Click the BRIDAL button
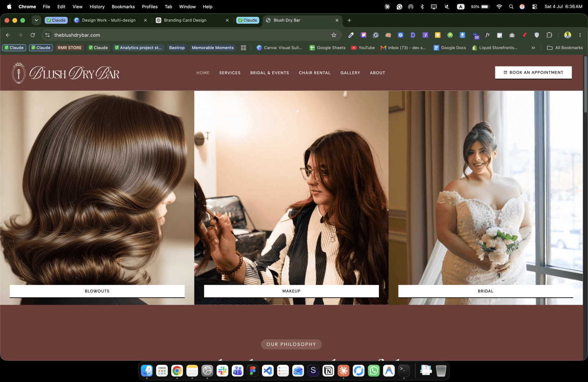Viewport: 588px width, 382px height. (x=485, y=291)
